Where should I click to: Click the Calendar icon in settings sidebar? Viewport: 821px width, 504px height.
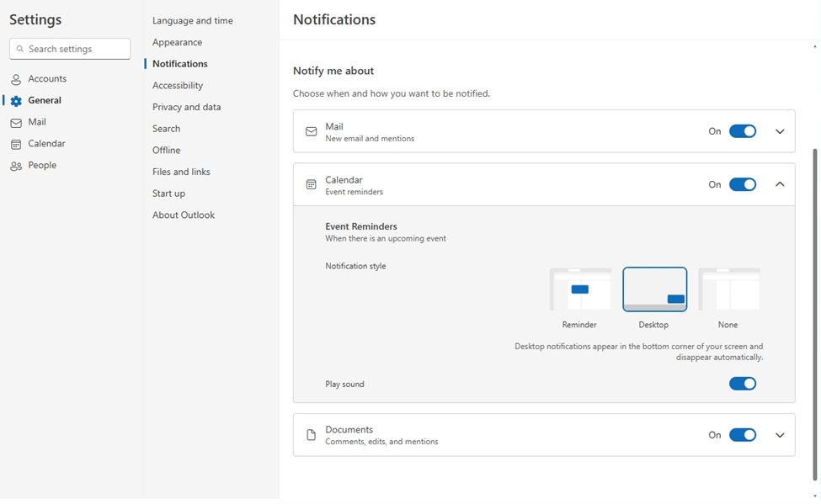pos(16,144)
